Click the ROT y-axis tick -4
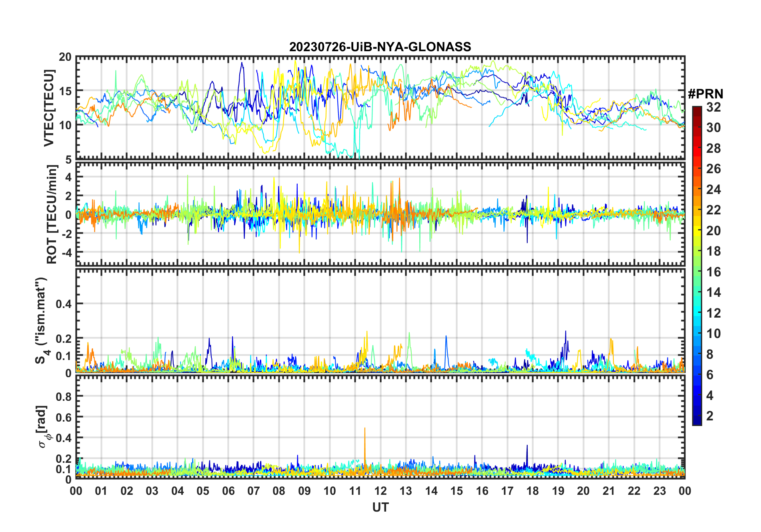Screen dimensions: 761x532 (x=67, y=252)
